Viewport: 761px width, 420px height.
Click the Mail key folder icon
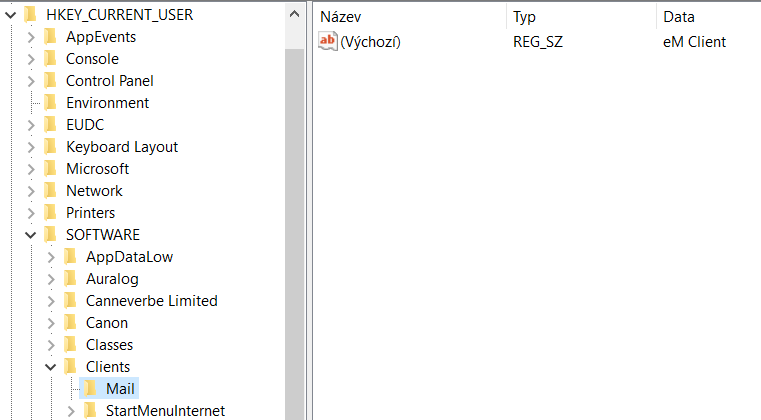pos(89,389)
